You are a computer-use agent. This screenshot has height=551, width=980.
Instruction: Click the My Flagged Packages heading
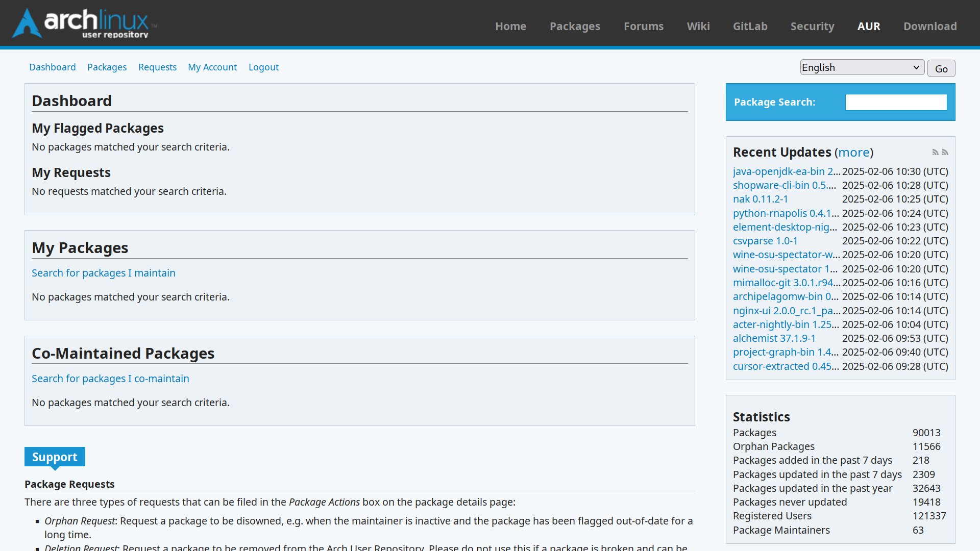pyautogui.click(x=97, y=128)
